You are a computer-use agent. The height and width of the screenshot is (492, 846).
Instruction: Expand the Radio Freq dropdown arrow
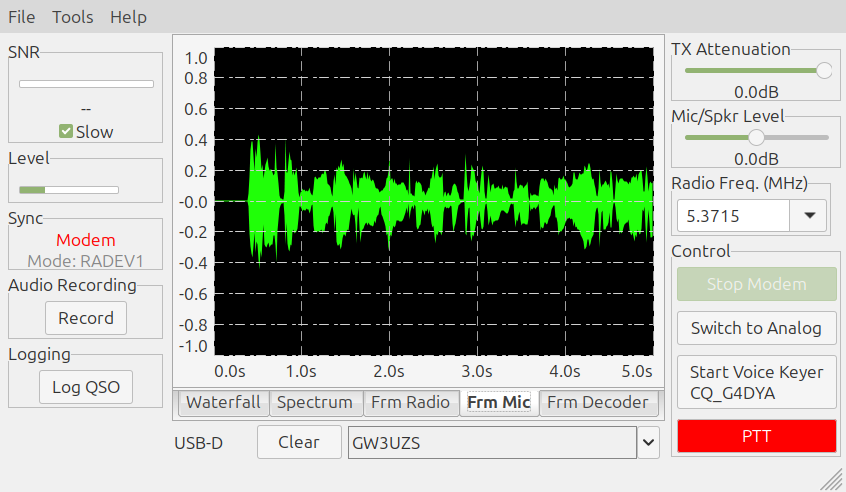pyautogui.click(x=809, y=216)
